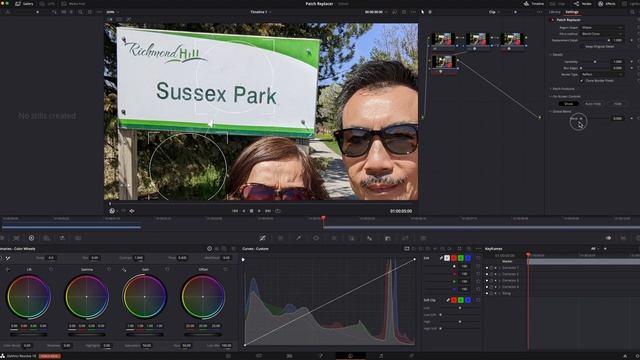The width and height of the screenshot is (640, 360).
Task: Click the white point picker beside Gain
Action: tap(124, 269)
